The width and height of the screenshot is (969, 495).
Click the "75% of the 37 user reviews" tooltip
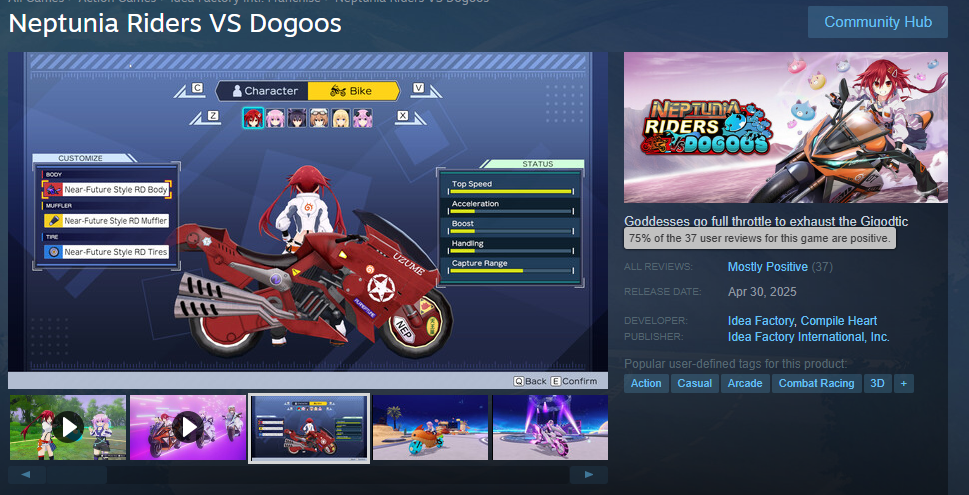[x=760, y=237]
